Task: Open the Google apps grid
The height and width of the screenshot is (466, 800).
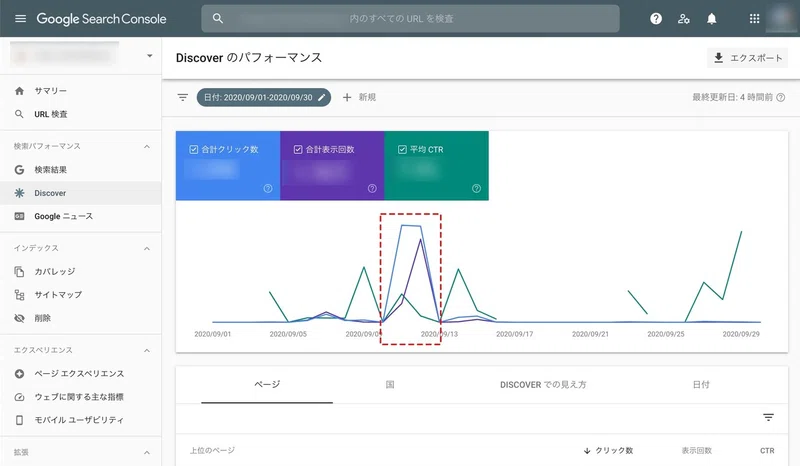Action: coord(754,19)
